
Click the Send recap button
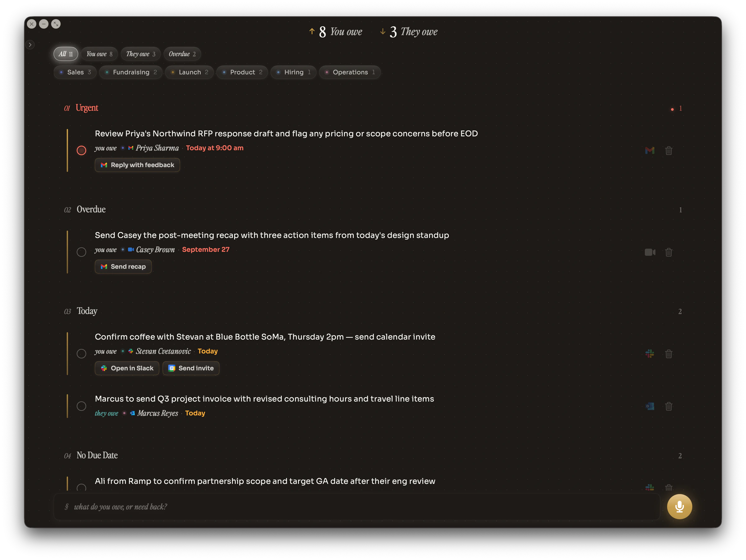(x=123, y=266)
